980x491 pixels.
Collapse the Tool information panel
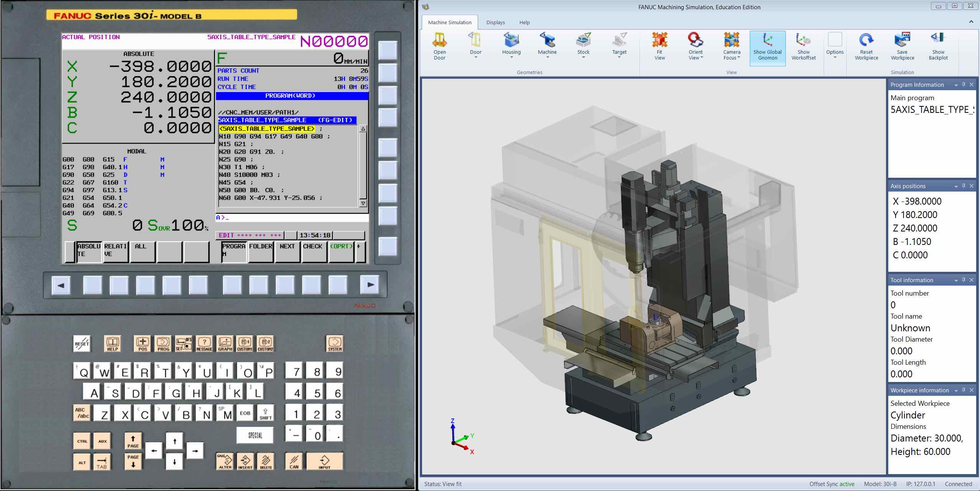point(956,280)
